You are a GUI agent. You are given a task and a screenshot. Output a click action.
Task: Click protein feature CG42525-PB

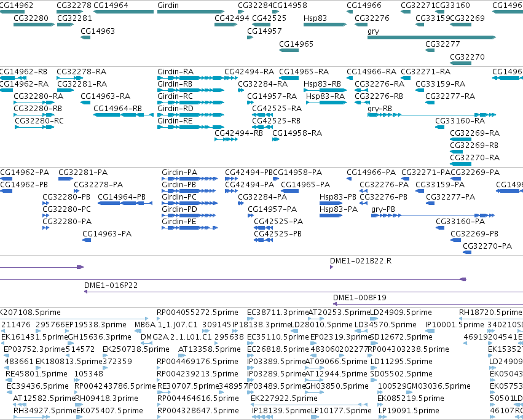point(264,240)
